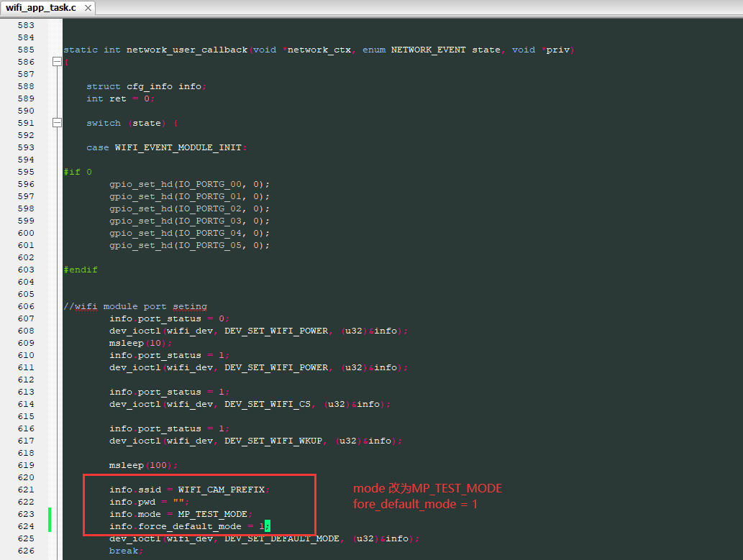The image size is (743, 560).
Task: Click the gpio_set_hd IO_PORTG_03 line
Action: [x=190, y=221]
